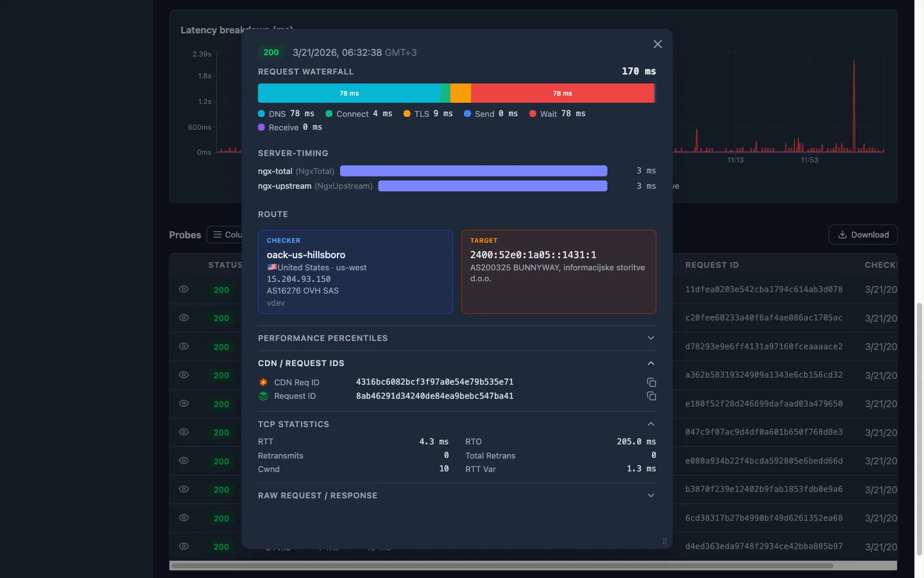Expand the Raw Request / Response section
This screenshot has height=578, width=924.
click(x=651, y=496)
